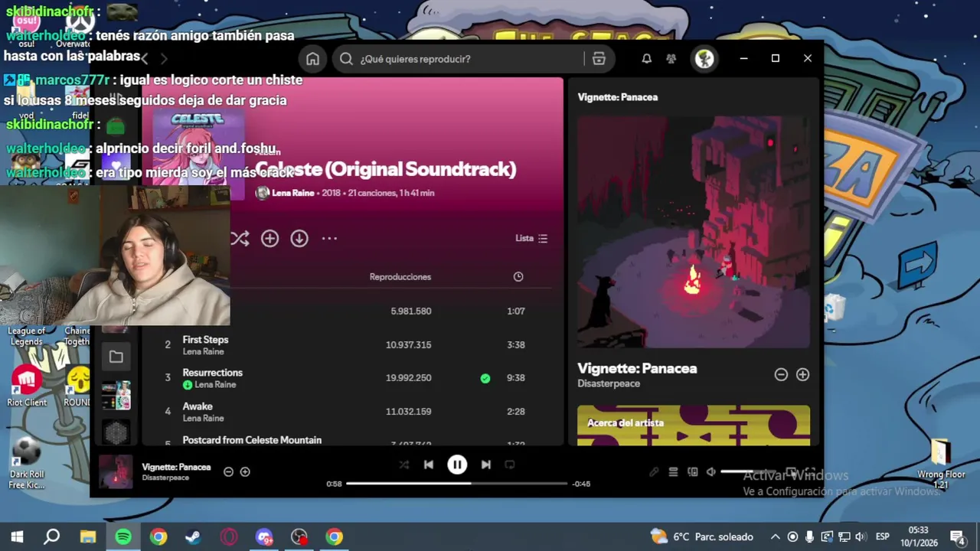The height and width of the screenshot is (551, 980).
Task: Click the Vignette: Panacea cover art in the panel
Action: coord(694,232)
